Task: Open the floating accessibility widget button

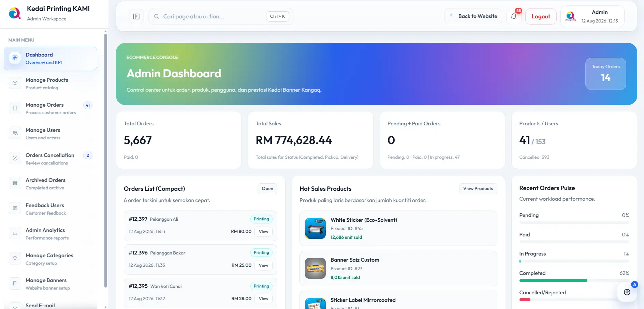Action: tap(627, 292)
